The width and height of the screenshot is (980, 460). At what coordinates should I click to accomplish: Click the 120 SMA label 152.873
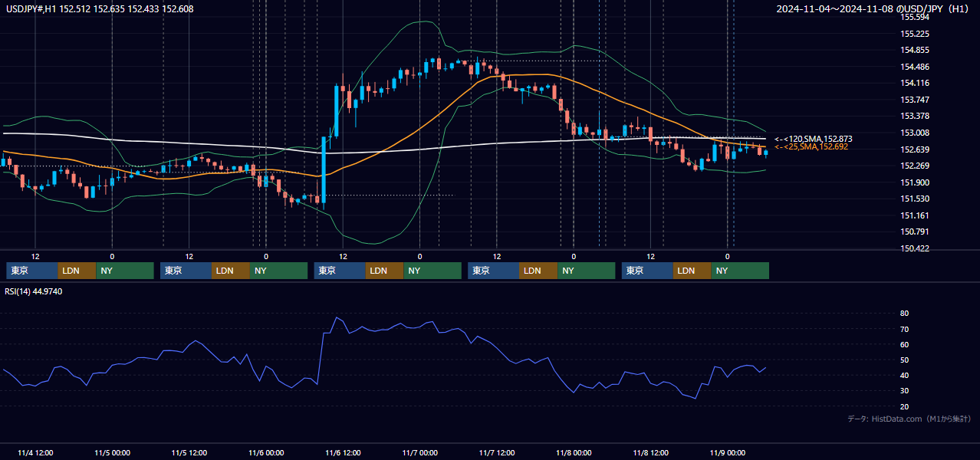[813, 139]
